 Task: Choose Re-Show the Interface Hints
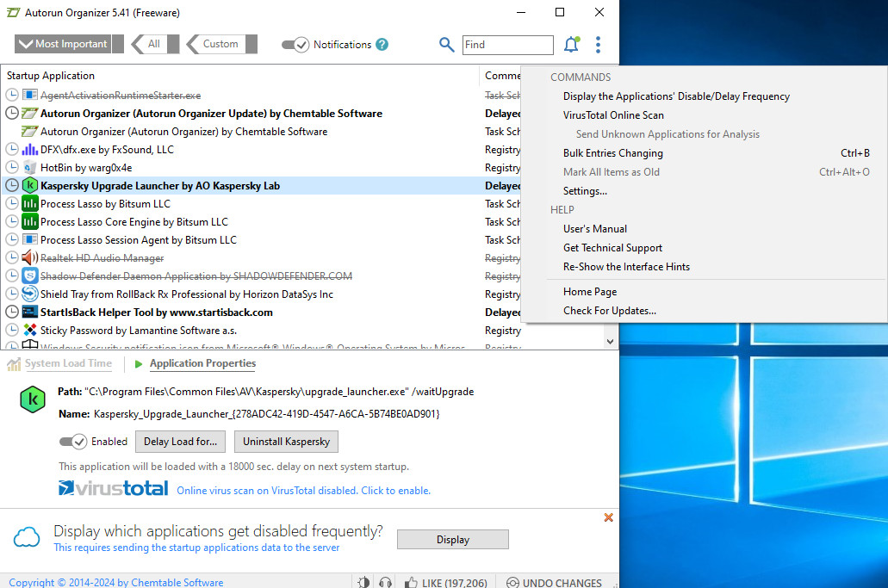click(626, 267)
